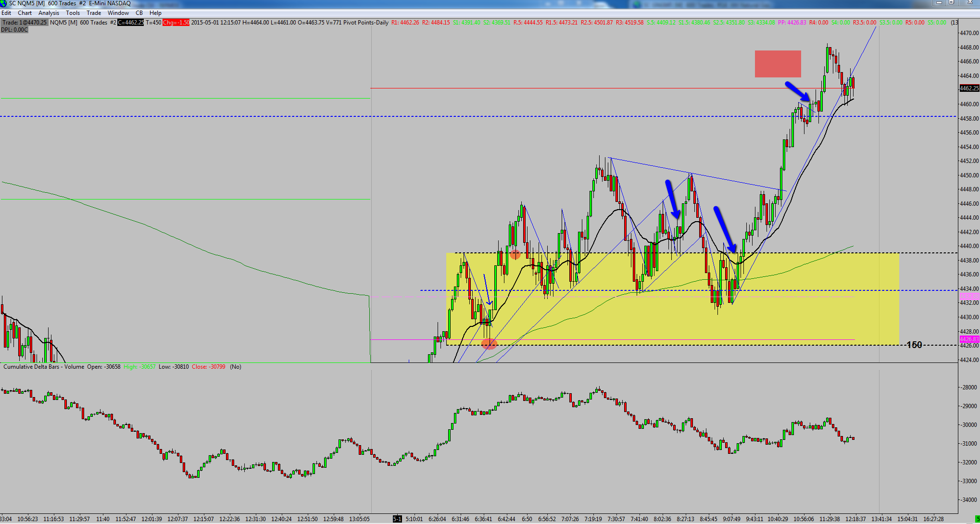Click the Pivot Points-Daily study label
This screenshot has height=524, width=980.
pyautogui.click(x=366, y=23)
